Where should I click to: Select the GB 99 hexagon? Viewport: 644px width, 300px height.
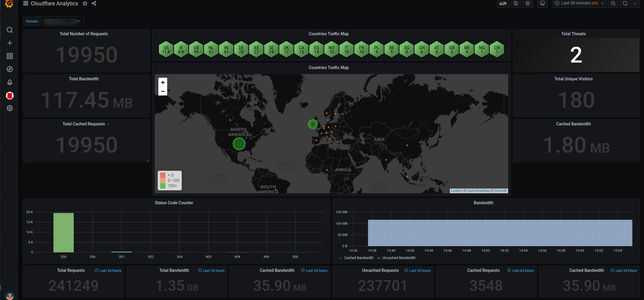coord(196,49)
